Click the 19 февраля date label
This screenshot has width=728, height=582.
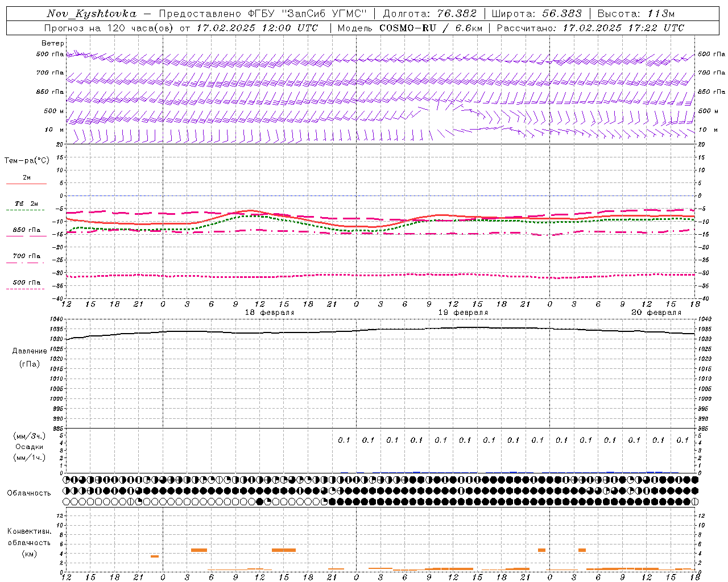(463, 313)
